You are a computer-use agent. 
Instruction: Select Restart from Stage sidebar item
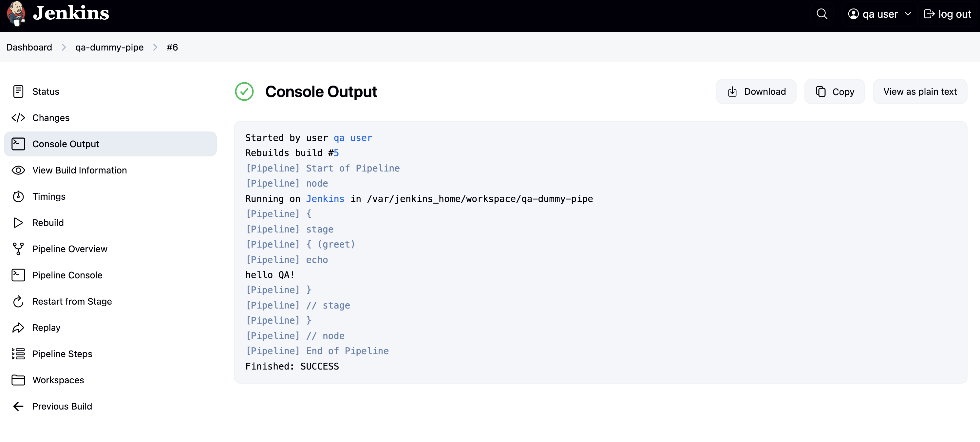click(x=72, y=302)
